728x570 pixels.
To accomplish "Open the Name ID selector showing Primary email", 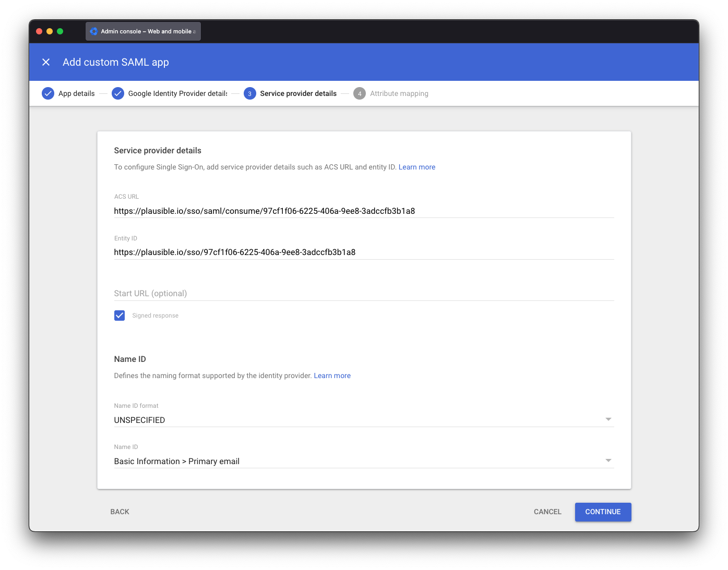I will [x=364, y=461].
